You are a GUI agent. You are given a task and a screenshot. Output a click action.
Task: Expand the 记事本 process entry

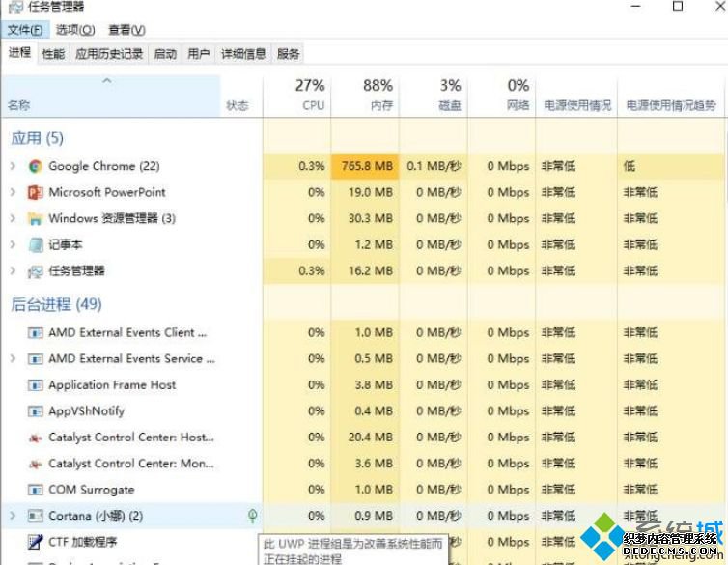[13, 244]
